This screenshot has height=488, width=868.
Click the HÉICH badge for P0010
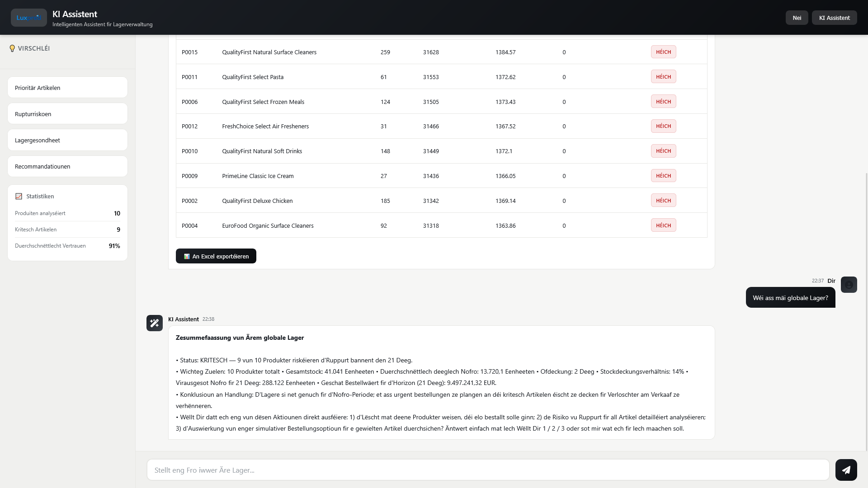(663, 151)
